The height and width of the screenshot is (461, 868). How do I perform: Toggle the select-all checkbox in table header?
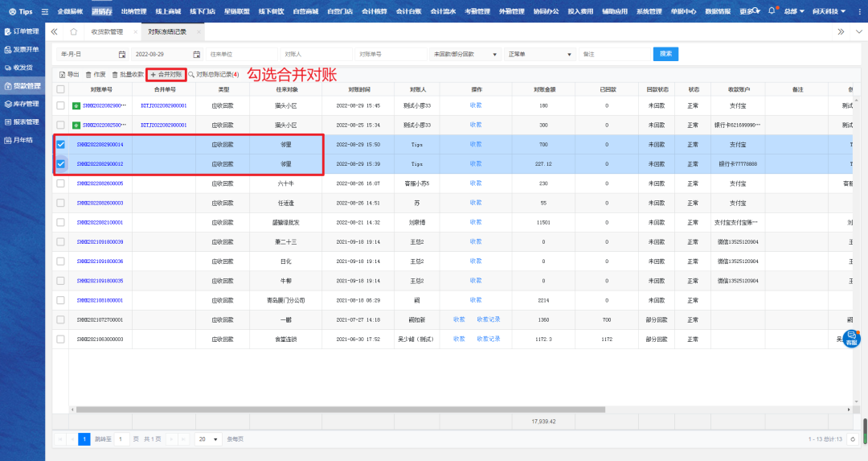coord(60,89)
